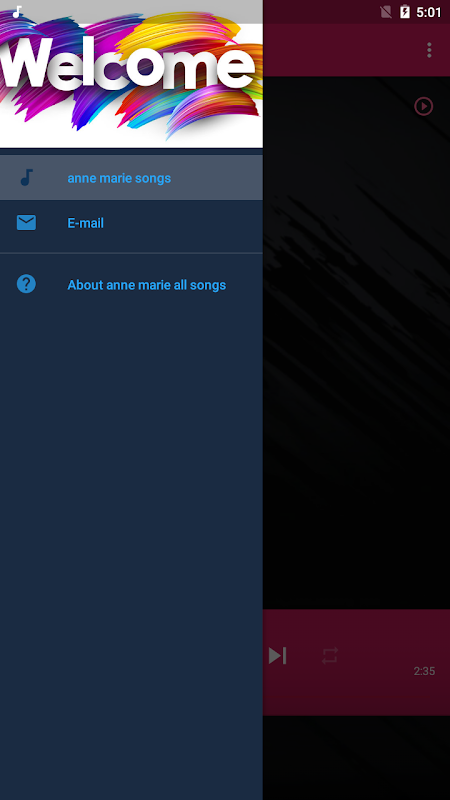Click the 5:01 clock in status bar
The width and height of the screenshot is (450, 800).
click(429, 12)
